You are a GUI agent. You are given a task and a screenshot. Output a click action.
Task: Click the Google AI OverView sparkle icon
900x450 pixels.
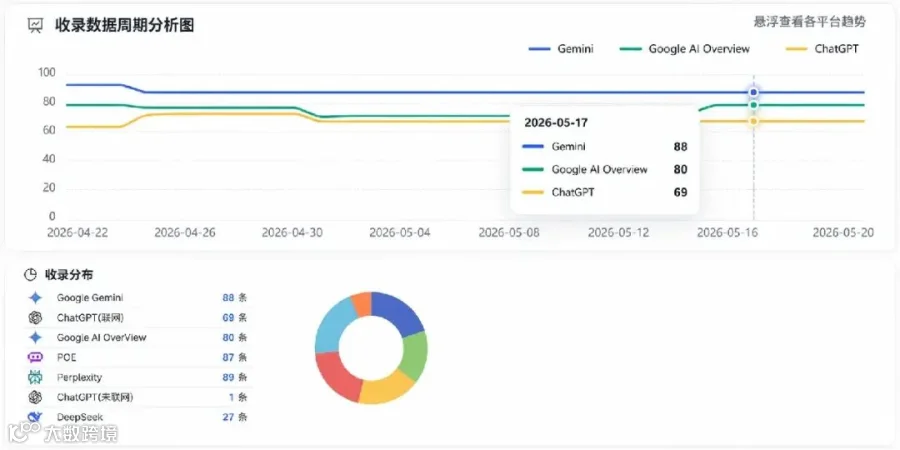[x=35, y=338]
